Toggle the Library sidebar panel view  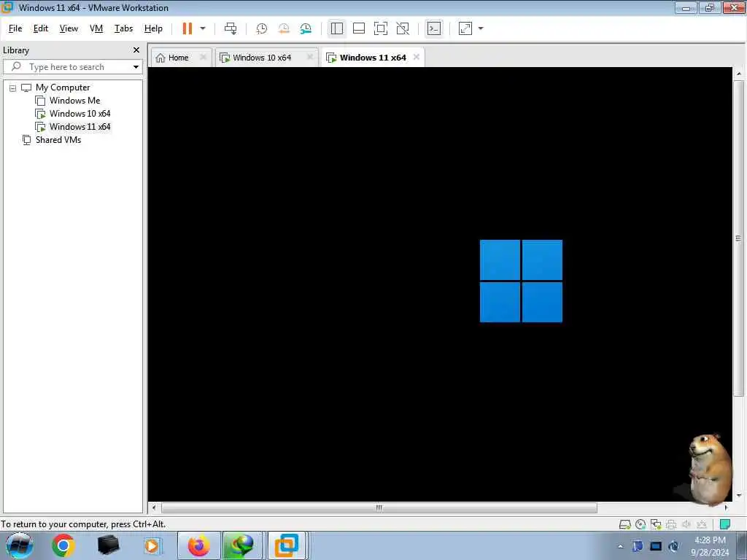click(x=337, y=28)
